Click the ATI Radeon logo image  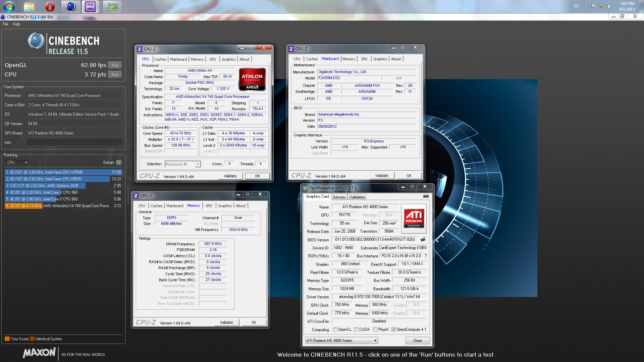[414, 218]
